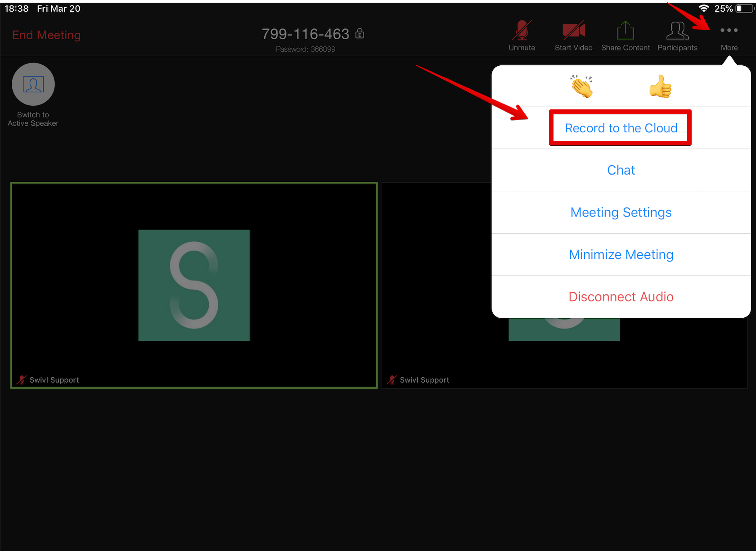This screenshot has height=551, width=756.
Task: Tap the muted mic icon on the right Swivl Support tile
Action: coord(391,380)
